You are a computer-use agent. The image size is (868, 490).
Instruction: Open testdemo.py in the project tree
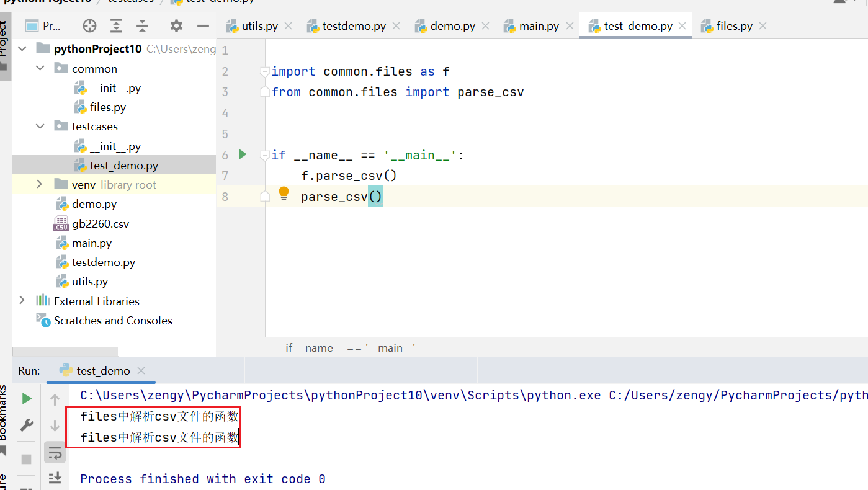96,262
